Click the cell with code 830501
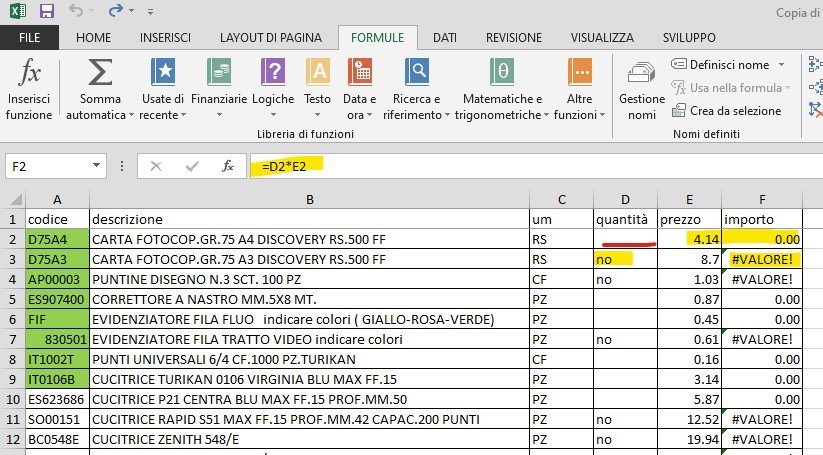823x455 pixels. click(58, 340)
